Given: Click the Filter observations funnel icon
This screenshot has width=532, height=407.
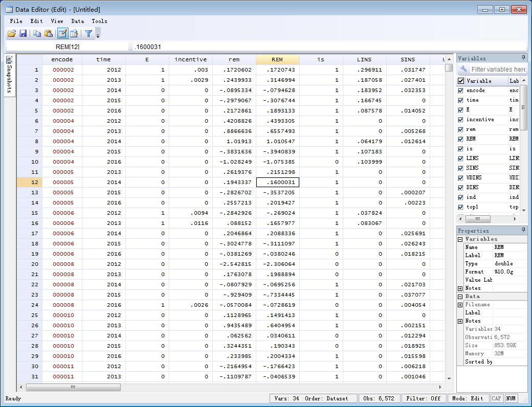Looking at the screenshot, I should point(88,34).
